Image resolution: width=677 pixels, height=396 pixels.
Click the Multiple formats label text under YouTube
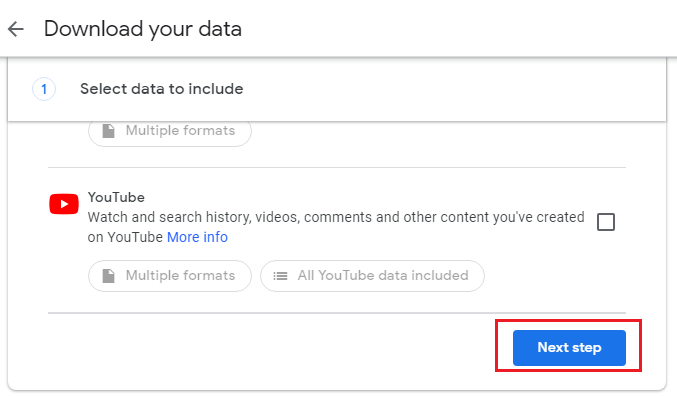tap(180, 276)
